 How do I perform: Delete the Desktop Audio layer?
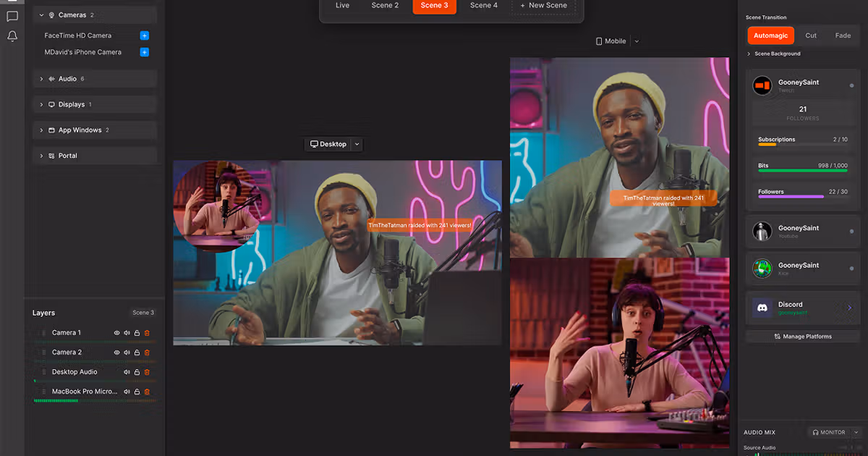pyautogui.click(x=147, y=372)
